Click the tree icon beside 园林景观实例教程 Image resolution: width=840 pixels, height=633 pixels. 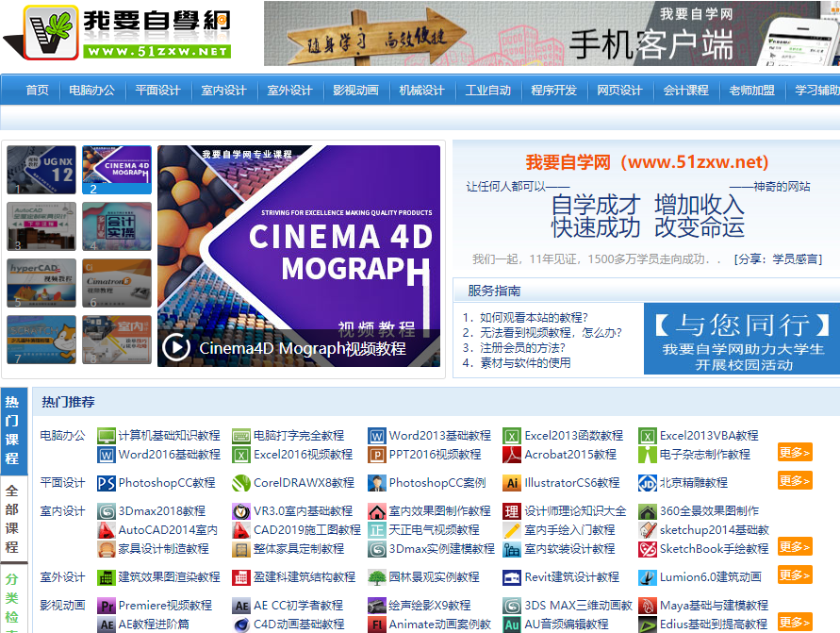point(376,577)
